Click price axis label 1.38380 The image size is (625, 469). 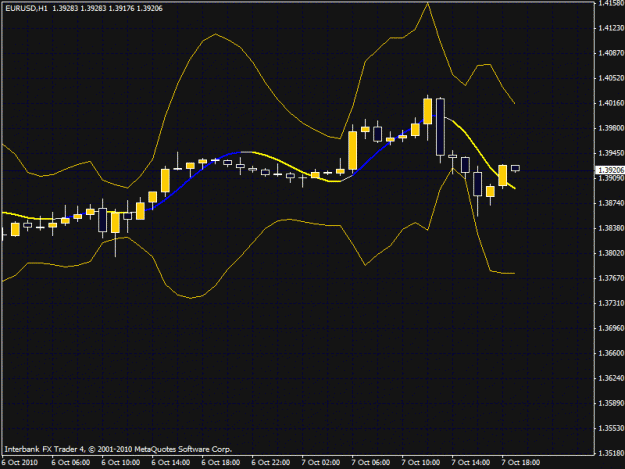pos(611,228)
